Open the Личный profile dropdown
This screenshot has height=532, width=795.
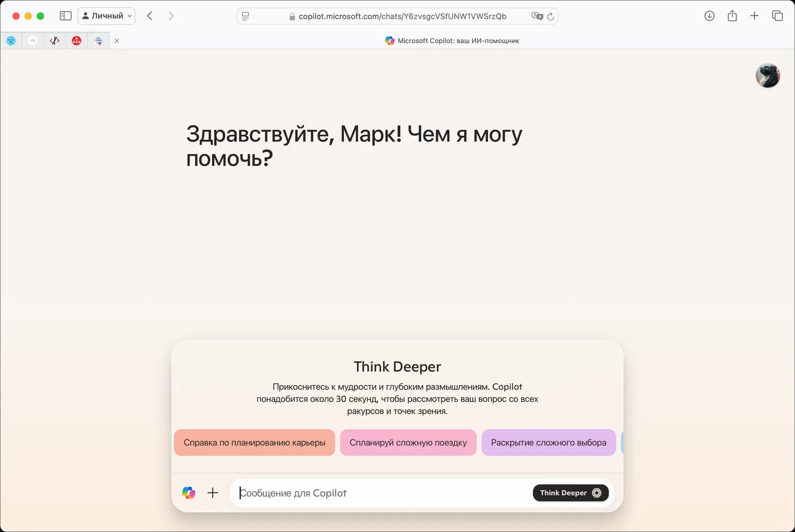point(107,16)
